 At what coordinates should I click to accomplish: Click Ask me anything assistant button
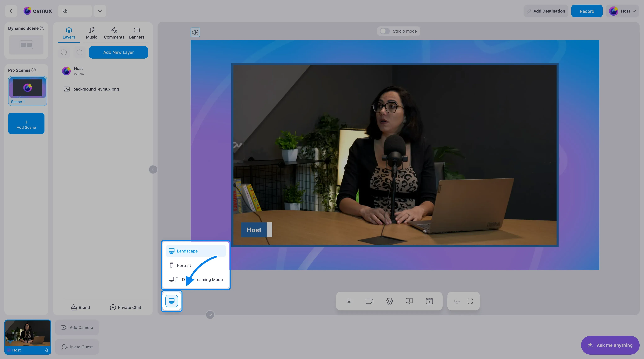click(610, 345)
